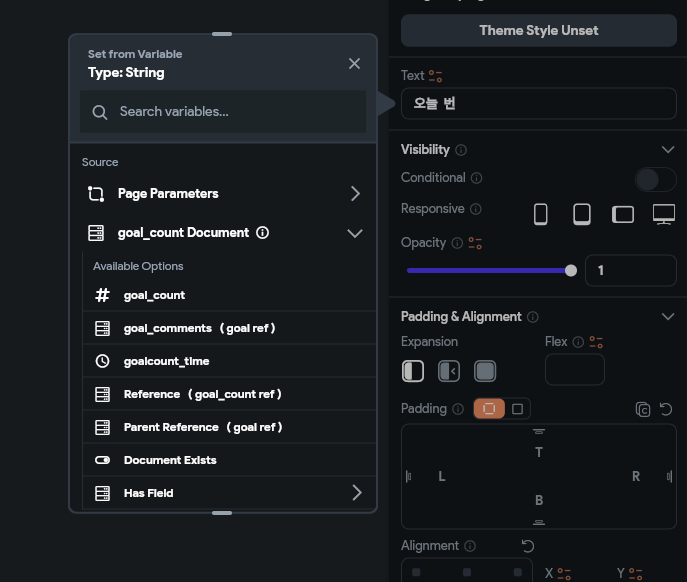
Task: Click the copy padding icon
Action: pos(642,409)
